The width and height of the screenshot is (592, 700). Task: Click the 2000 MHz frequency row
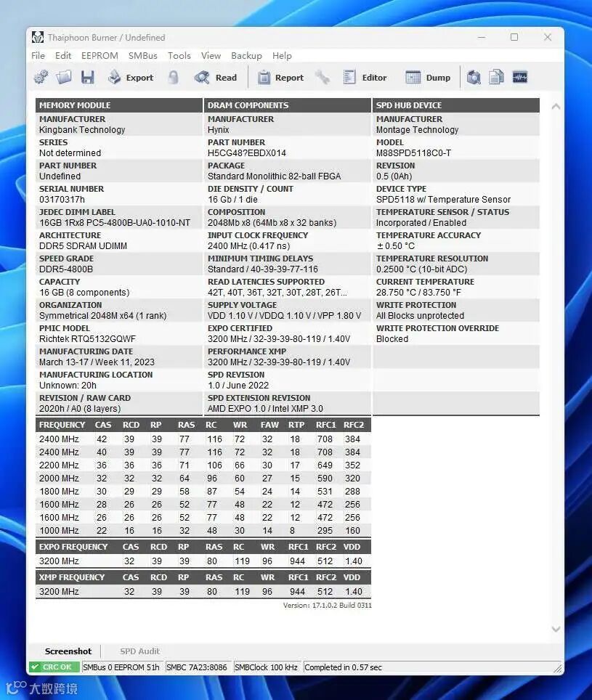(203, 478)
